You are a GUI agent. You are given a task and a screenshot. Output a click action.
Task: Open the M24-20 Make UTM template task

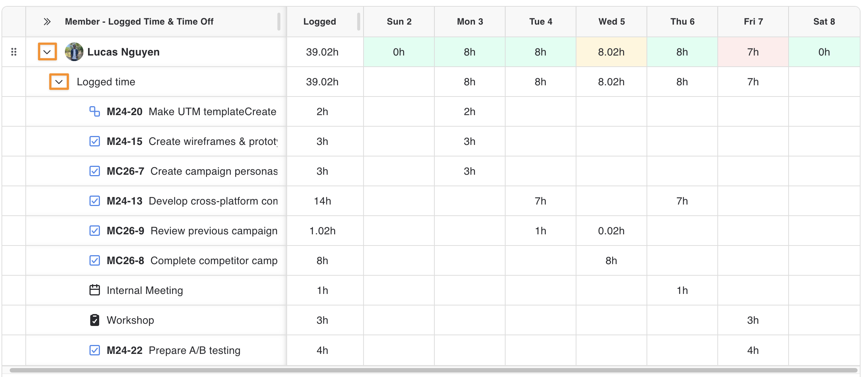[191, 111]
